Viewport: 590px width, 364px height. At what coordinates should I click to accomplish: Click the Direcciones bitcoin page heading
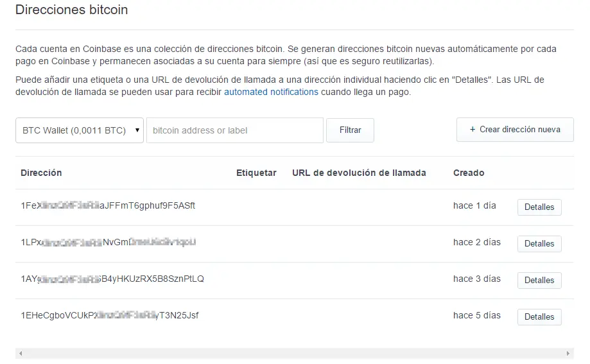point(71,10)
